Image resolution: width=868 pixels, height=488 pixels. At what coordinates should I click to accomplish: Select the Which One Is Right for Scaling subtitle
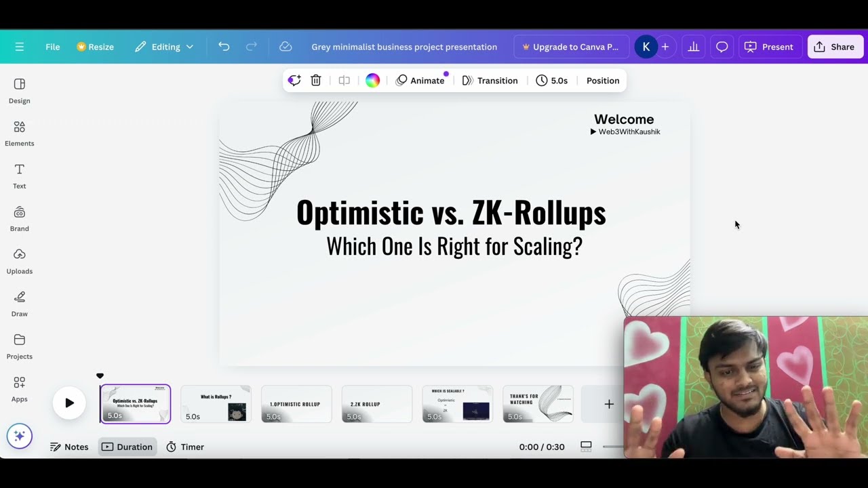click(454, 246)
